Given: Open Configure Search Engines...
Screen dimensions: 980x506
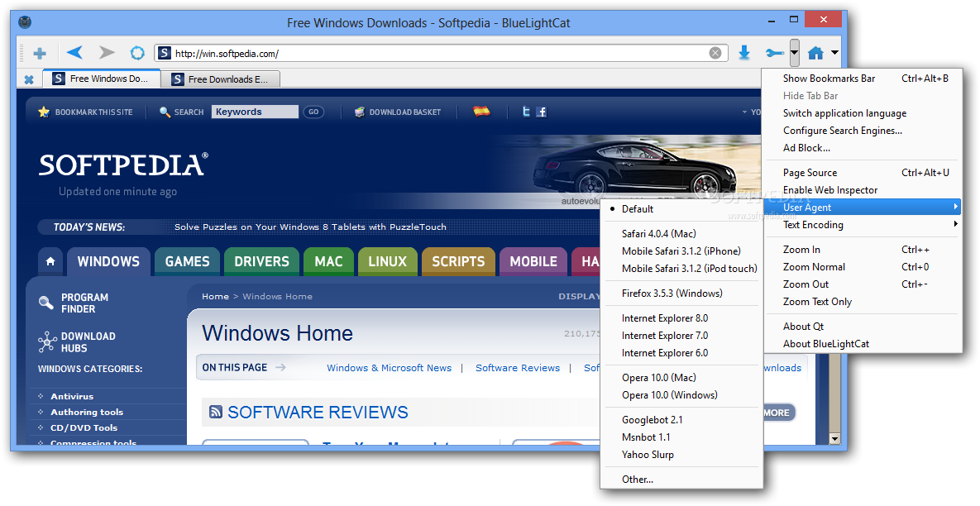Looking at the screenshot, I should pos(864,131).
